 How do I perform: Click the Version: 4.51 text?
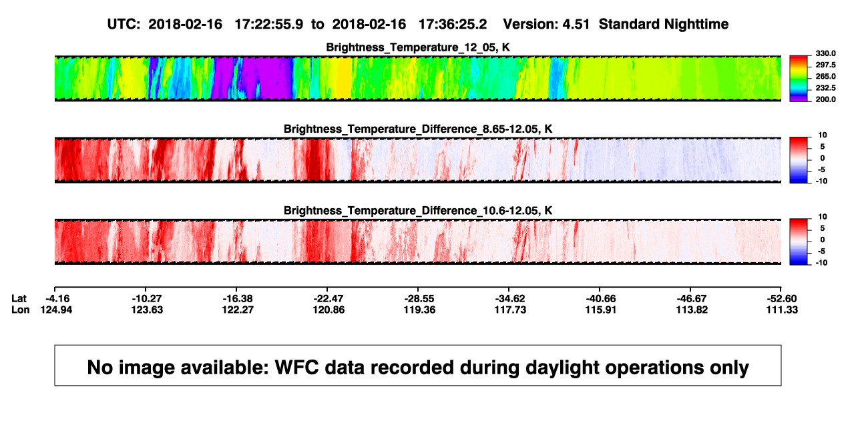point(547,24)
